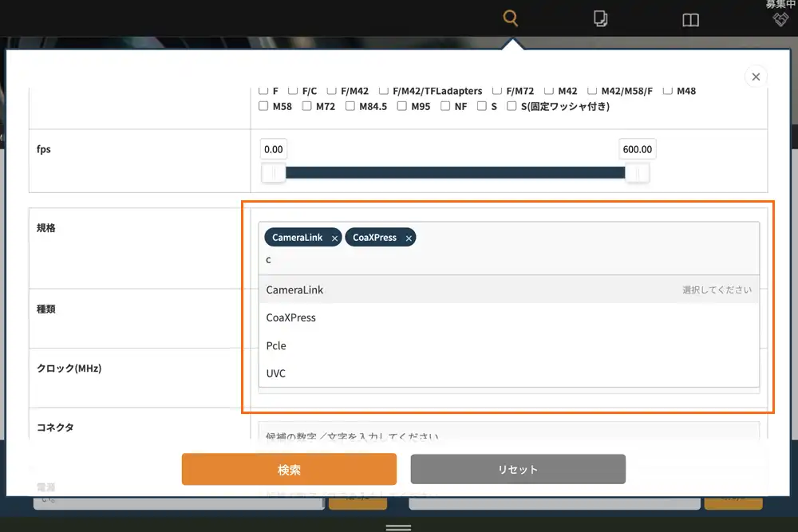Click the gray リセット button
Viewport: 798px width, 532px height.
[x=518, y=470]
